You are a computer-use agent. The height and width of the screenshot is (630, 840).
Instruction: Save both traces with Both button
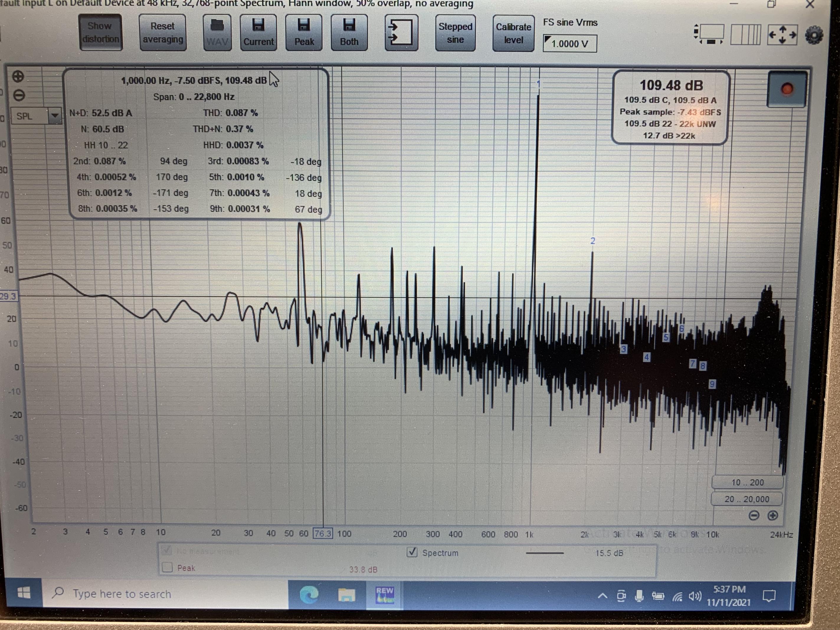click(x=349, y=33)
